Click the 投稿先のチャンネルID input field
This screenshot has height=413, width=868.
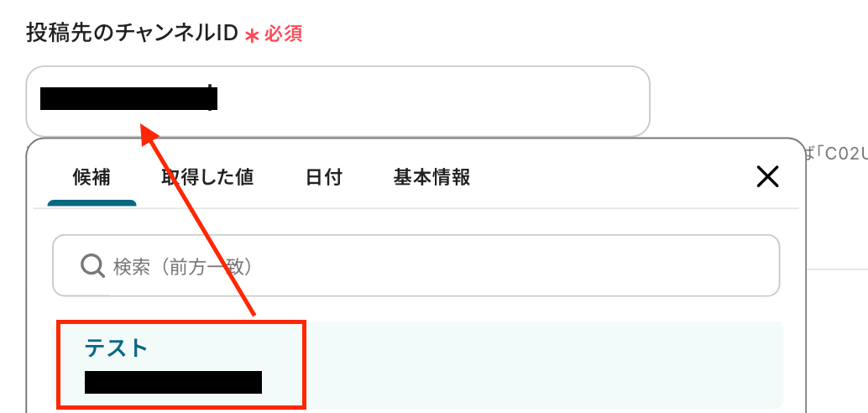[337, 101]
